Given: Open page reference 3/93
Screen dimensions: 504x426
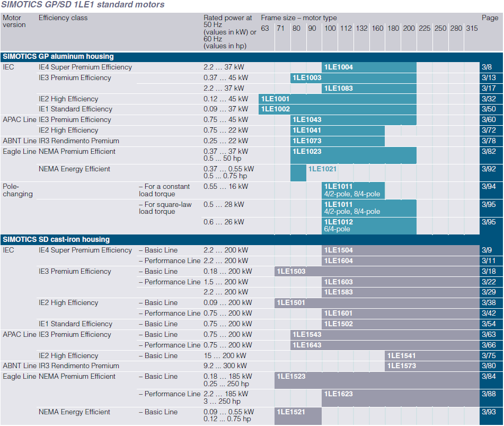Looking at the screenshot, I should [x=489, y=412].
